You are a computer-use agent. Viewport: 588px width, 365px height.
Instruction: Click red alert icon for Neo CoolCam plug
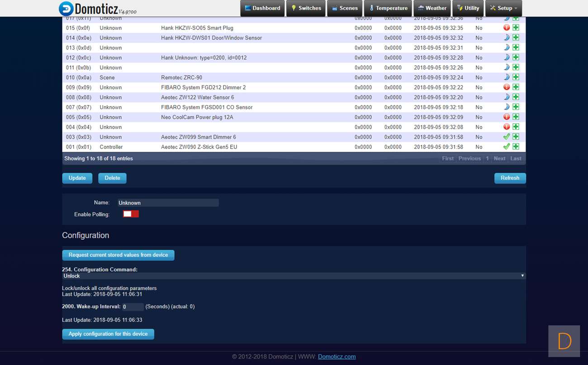point(507,117)
